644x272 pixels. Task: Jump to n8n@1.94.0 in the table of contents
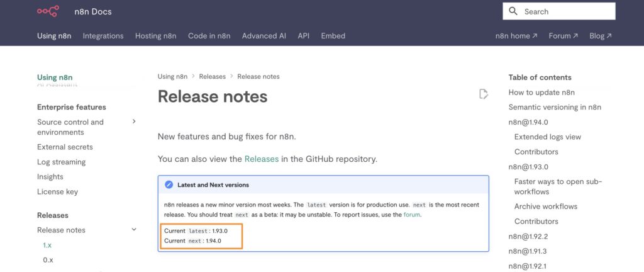[528, 122]
